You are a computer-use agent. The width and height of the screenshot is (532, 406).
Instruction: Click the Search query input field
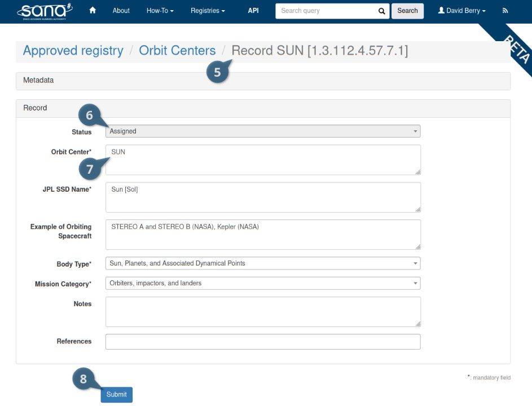325,11
